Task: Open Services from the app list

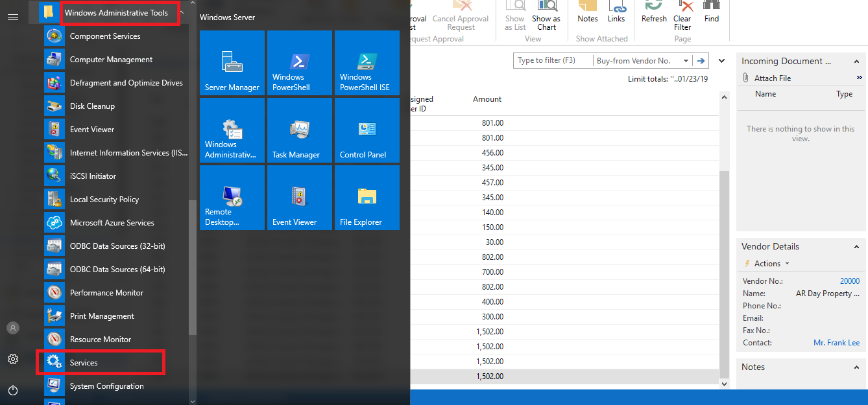Action: [115, 363]
